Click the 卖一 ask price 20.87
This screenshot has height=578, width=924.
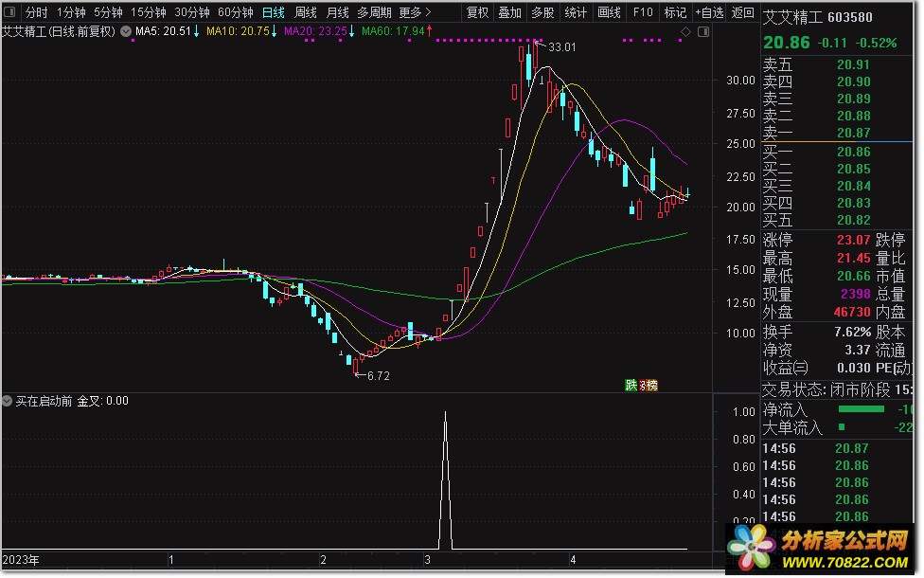tap(853, 134)
